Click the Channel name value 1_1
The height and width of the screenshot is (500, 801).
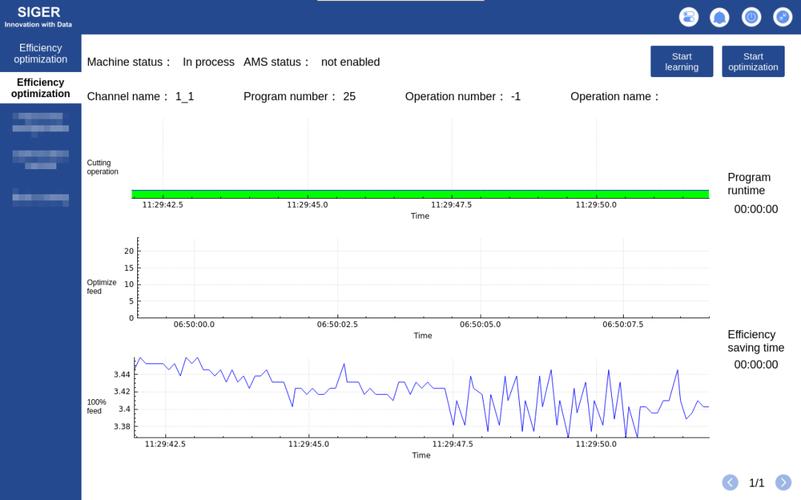[x=184, y=97]
